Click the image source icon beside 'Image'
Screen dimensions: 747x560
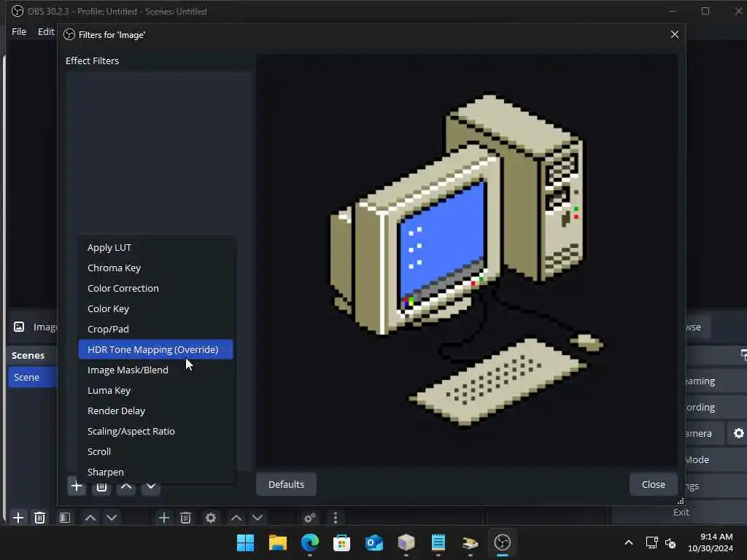coord(19,327)
